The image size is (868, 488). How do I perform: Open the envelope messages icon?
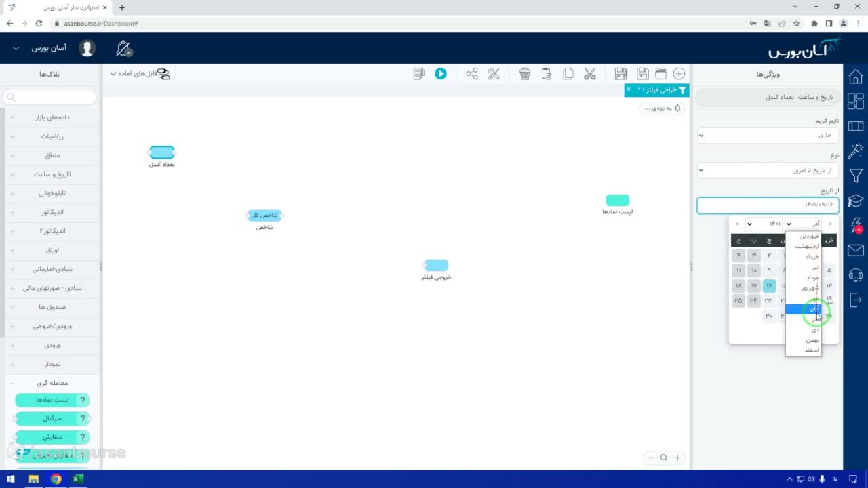point(856,251)
